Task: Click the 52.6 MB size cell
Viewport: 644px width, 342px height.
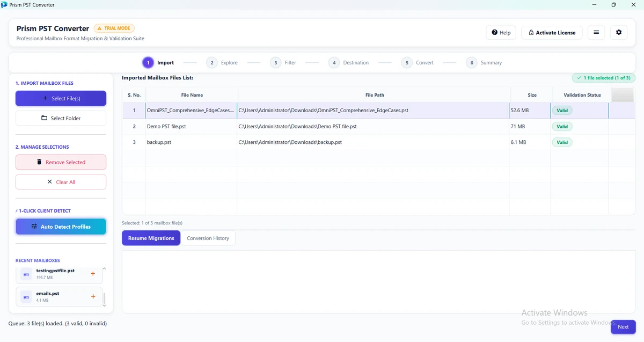Action: coord(531,111)
